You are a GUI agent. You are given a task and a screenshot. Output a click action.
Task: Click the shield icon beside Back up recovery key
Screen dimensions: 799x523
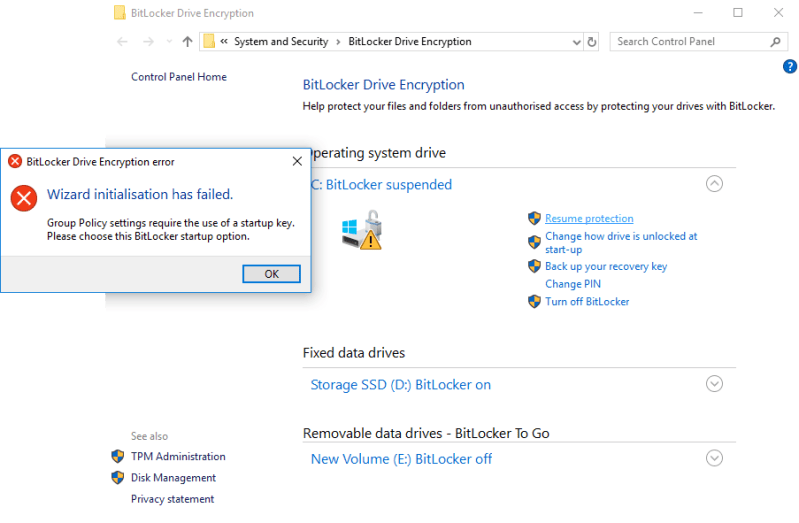pos(534,266)
